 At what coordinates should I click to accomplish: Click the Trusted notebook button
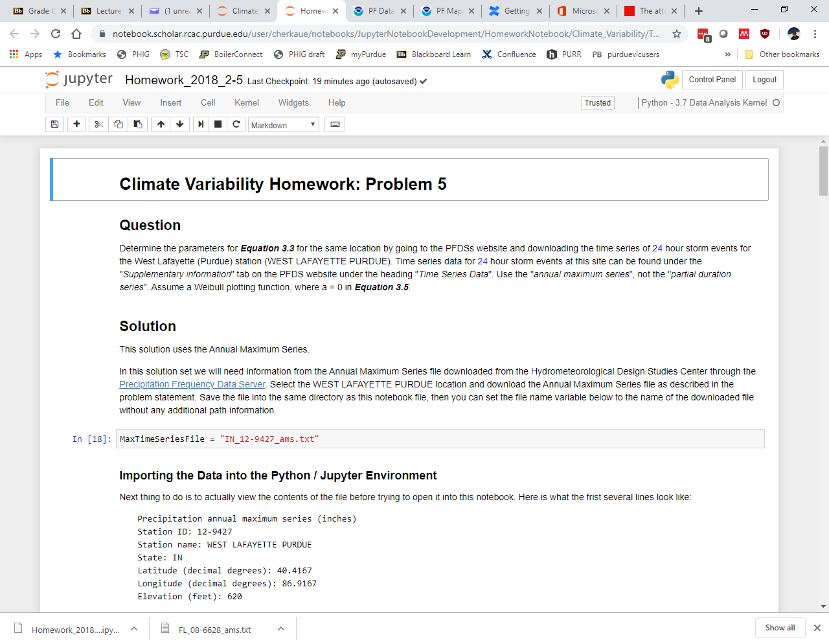point(597,102)
